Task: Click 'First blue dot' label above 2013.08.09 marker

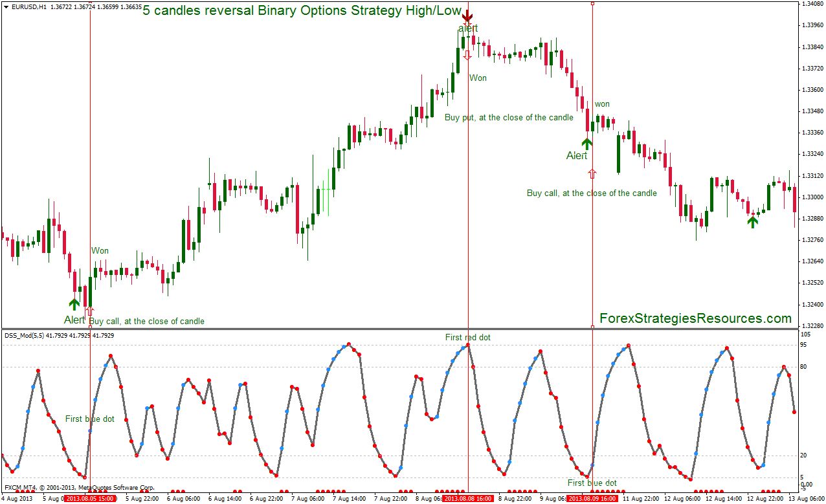Action: (x=592, y=483)
